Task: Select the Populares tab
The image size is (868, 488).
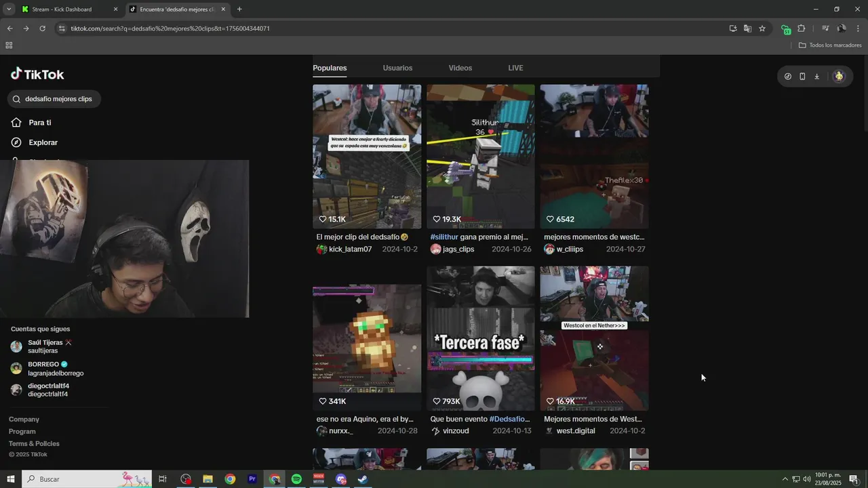Action: coord(330,68)
